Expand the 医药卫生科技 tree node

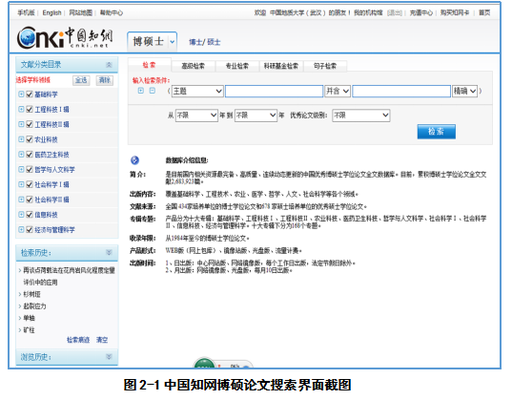(21, 154)
